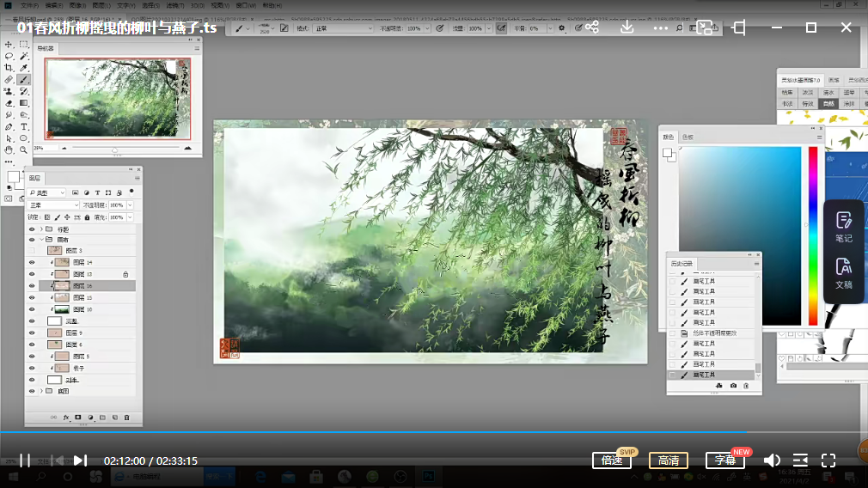Select the Healing Brush tool
868x488 pixels.
click(9, 80)
